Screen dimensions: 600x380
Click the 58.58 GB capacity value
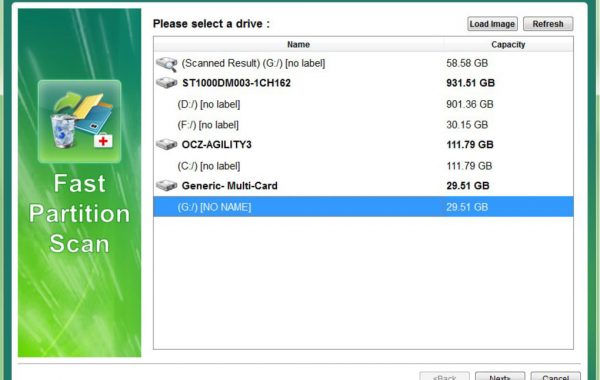tap(467, 63)
